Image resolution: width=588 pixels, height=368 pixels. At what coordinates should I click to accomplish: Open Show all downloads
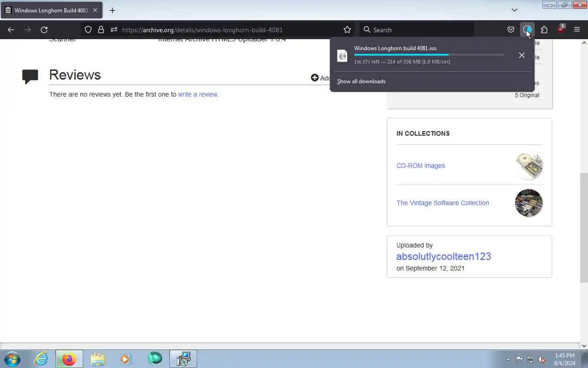(361, 81)
